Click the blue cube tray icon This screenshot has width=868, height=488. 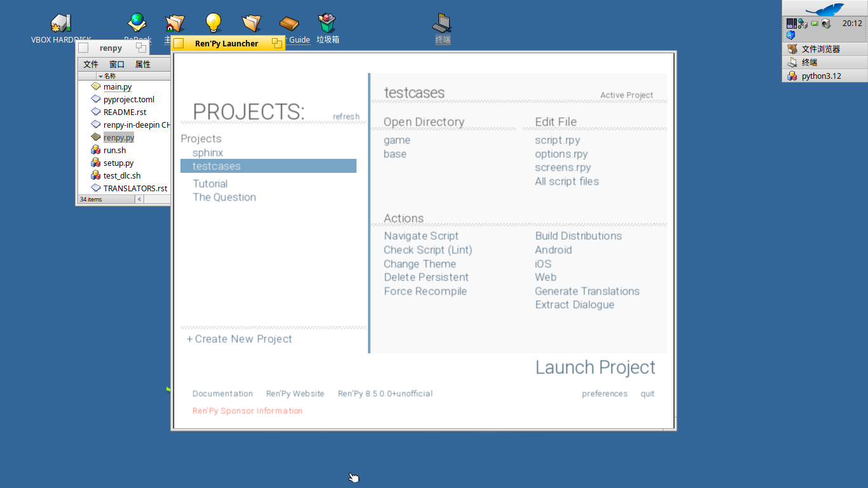(x=791, y=35)
